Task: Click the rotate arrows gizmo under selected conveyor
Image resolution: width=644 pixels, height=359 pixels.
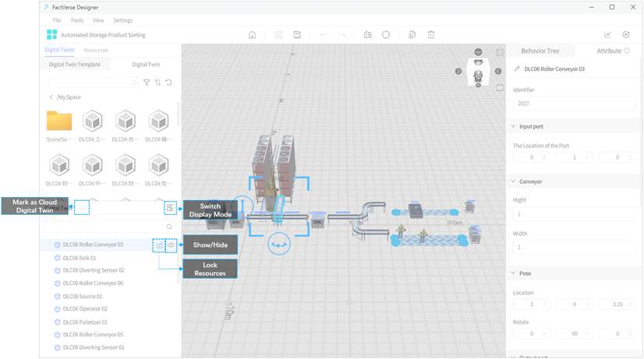Action: click(x=278, y=244)
